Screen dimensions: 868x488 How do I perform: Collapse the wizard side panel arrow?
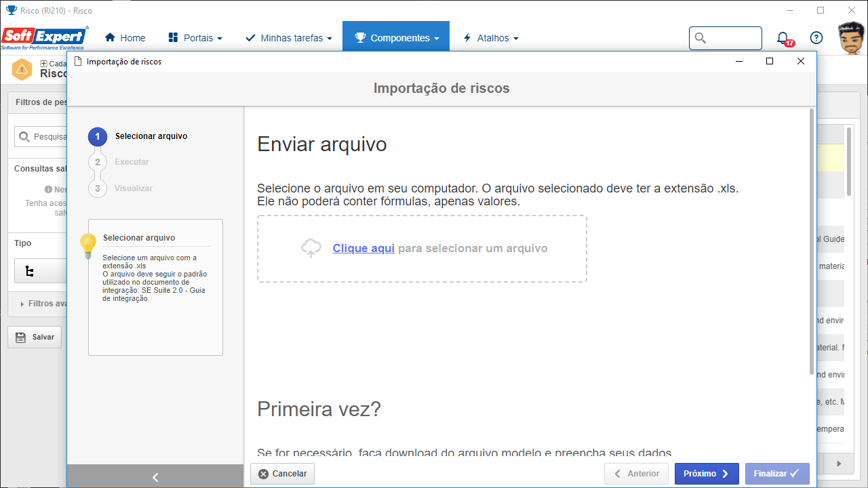pos(155,477)
